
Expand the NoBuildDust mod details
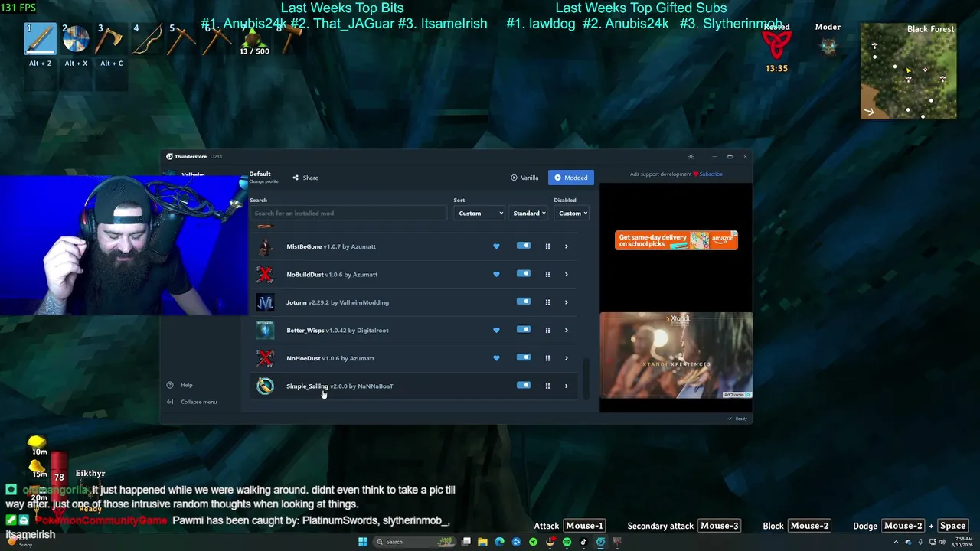[567, 274]
